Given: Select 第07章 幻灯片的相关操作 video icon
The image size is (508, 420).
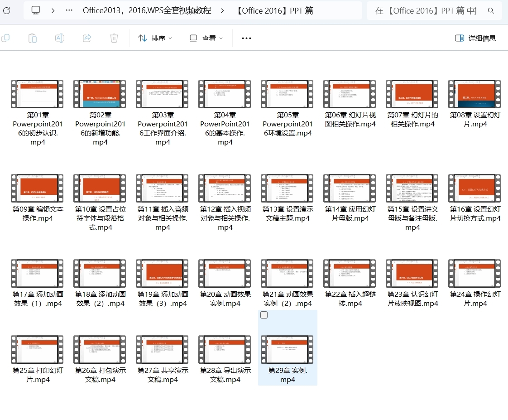Looking at the screenshot, I should point(412,94).
